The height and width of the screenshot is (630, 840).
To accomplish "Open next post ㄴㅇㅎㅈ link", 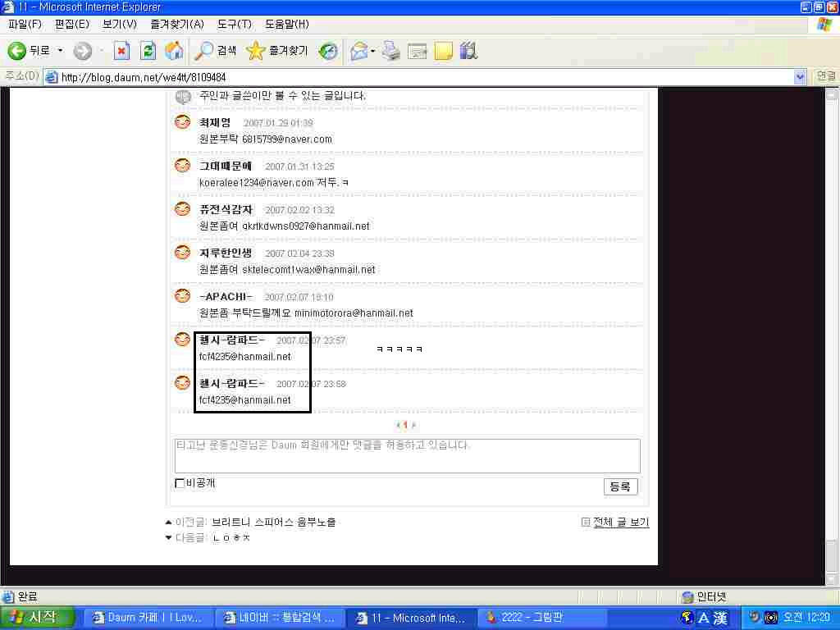I will coord(231,537).
